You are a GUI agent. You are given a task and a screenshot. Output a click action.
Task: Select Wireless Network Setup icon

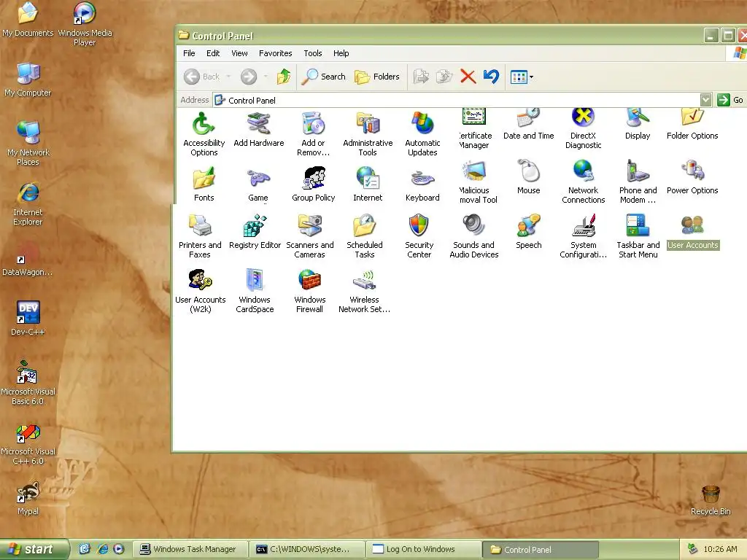pyautogui.click(x=365, y=291)
